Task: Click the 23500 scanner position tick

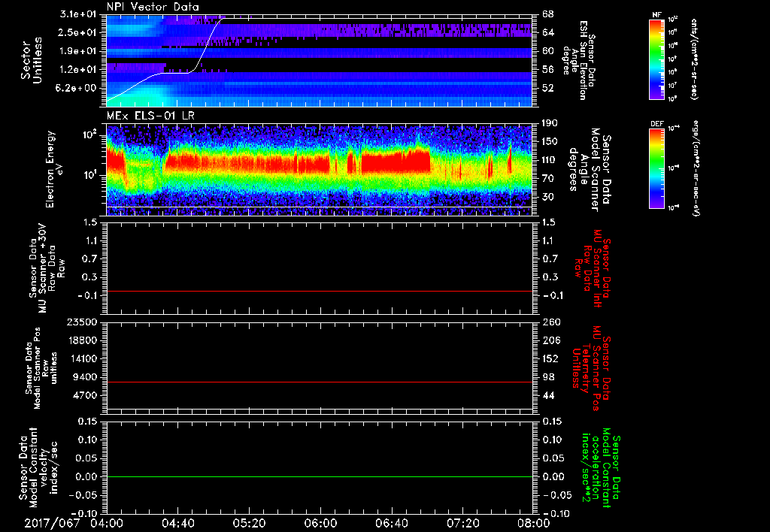Action: [81, 322]
